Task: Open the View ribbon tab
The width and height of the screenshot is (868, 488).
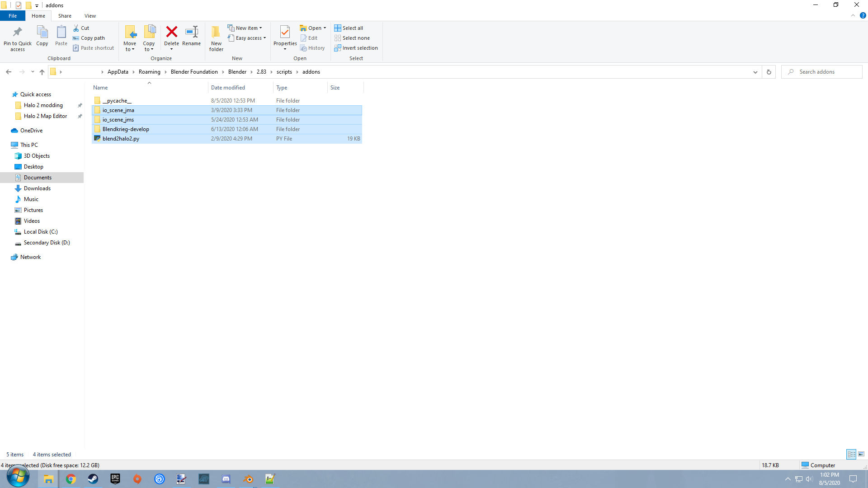Action: click(x=90, y=16)
